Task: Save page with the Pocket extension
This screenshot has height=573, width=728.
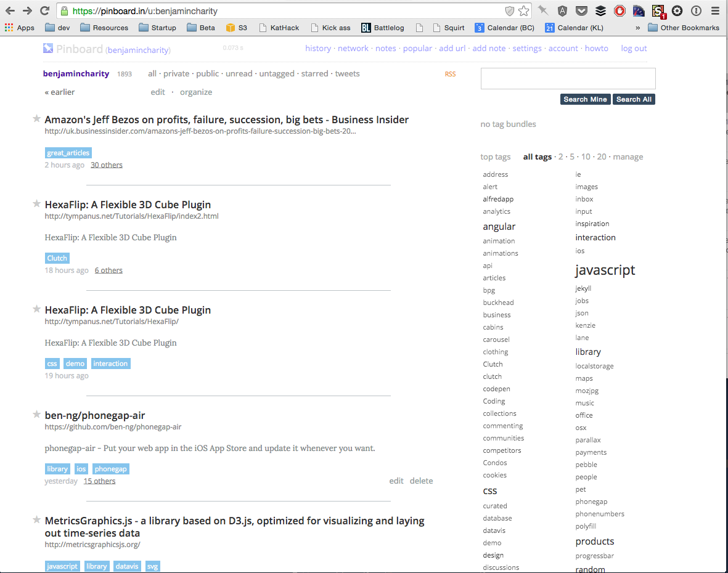Action: pos(581,10)
